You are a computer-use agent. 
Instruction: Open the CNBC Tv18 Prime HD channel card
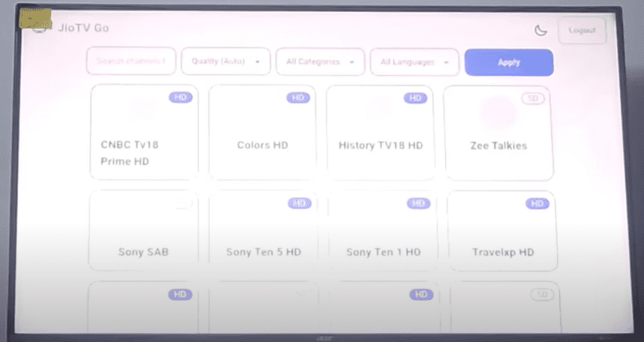point(144,132)
